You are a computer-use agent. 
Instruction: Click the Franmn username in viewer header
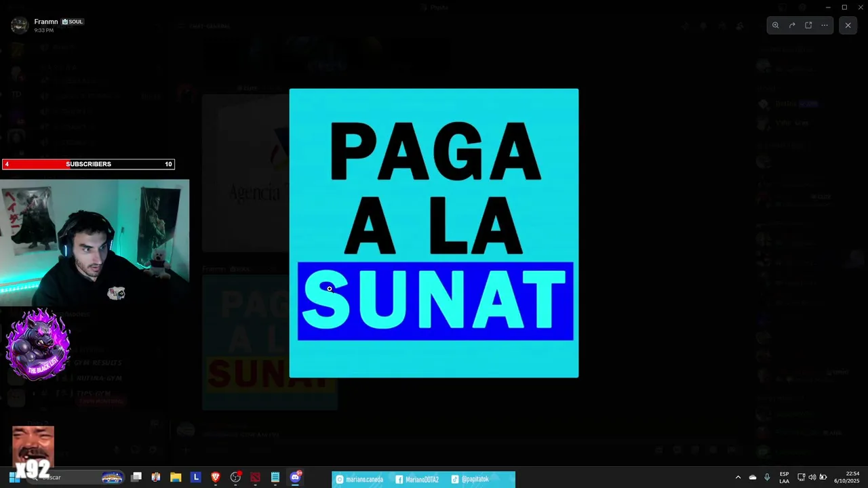(46, 22)
